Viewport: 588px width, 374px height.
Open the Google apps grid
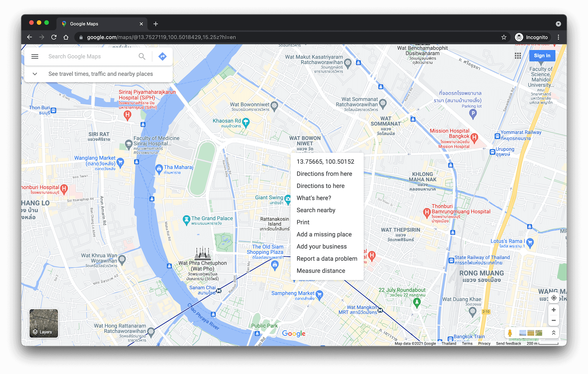point(518,56)
